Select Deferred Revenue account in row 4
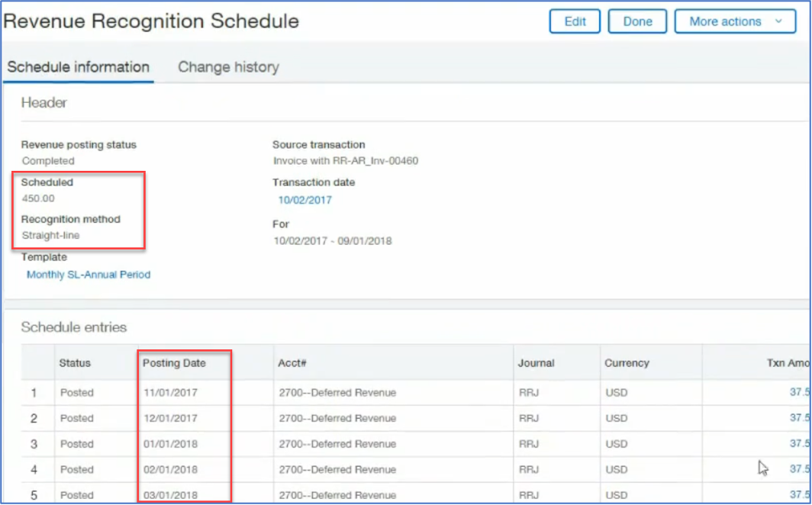 click(337, 470)
